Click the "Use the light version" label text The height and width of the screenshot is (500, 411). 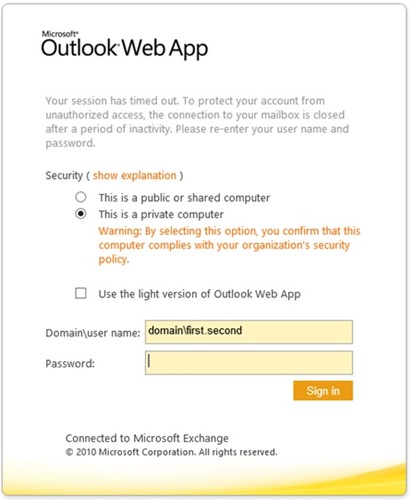[x=199, y=294]
